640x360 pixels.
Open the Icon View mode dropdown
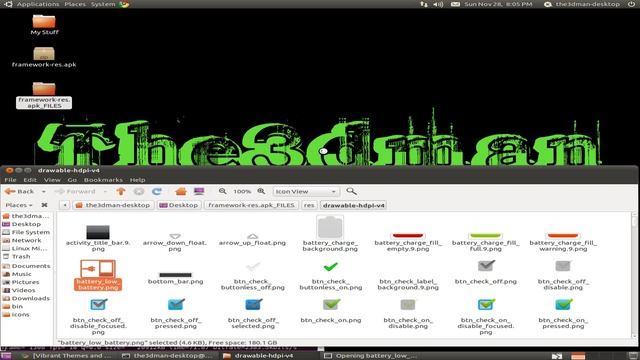(306, 191)
